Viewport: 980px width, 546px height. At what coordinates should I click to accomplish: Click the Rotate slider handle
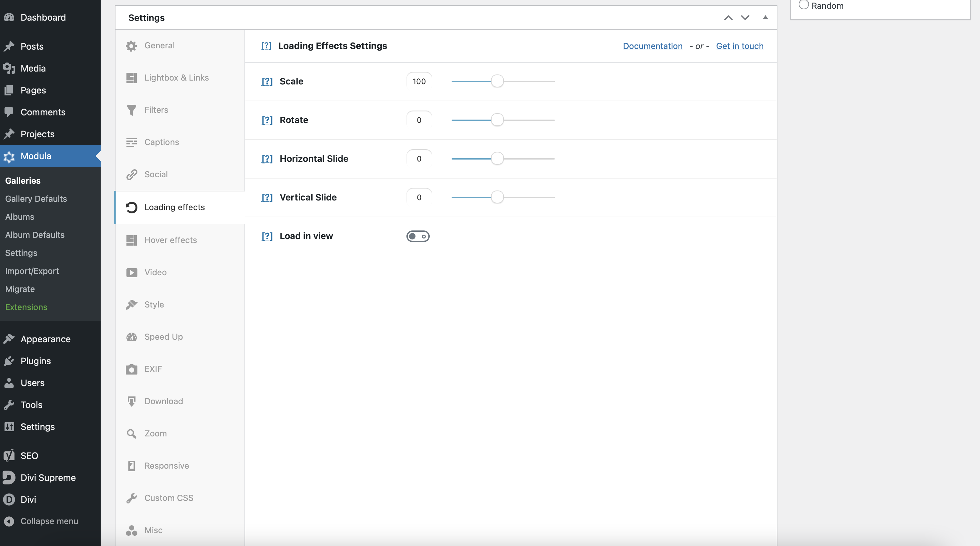[497, 120]
